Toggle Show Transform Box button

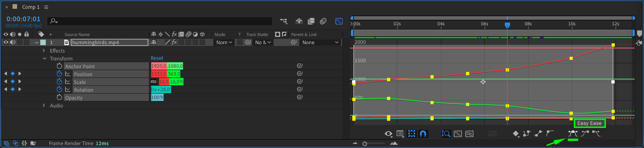411,134
